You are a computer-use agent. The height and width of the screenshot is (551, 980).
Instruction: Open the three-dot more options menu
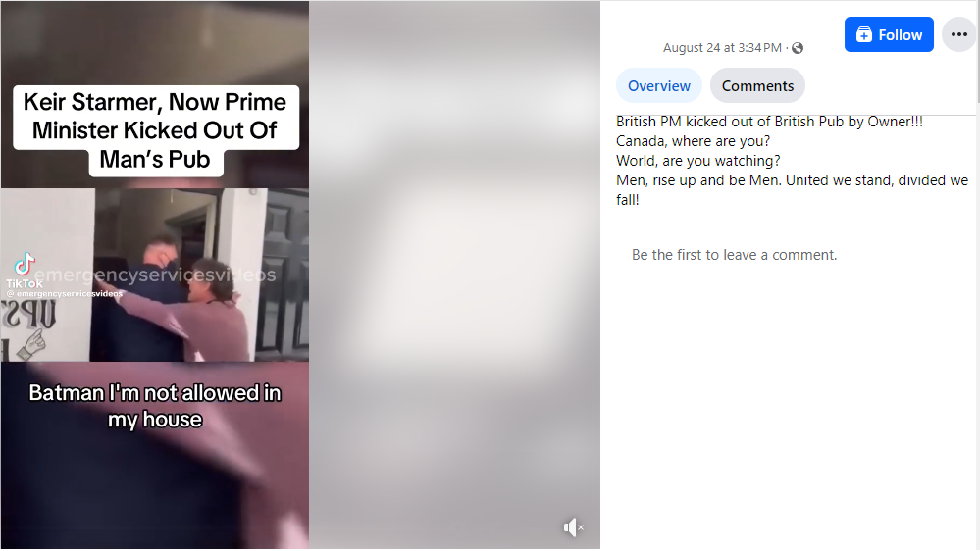(x=958, y=34)
